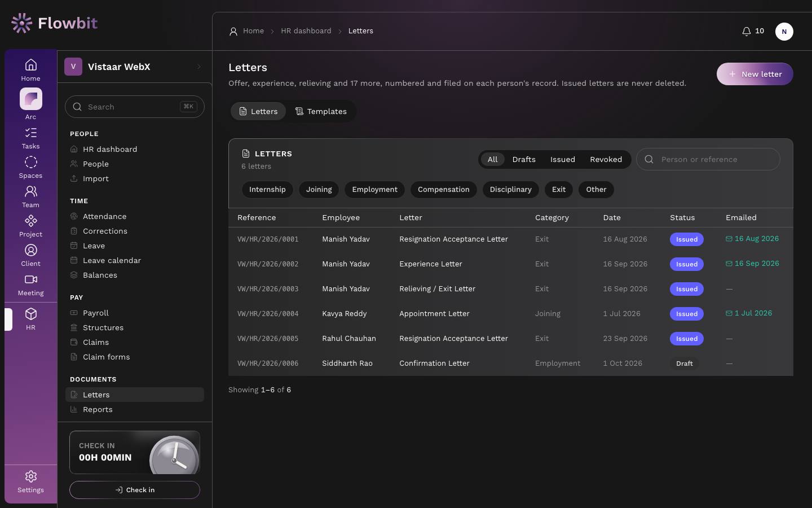
Task: Switch to the Templates tab
Action: click(321, 111)
